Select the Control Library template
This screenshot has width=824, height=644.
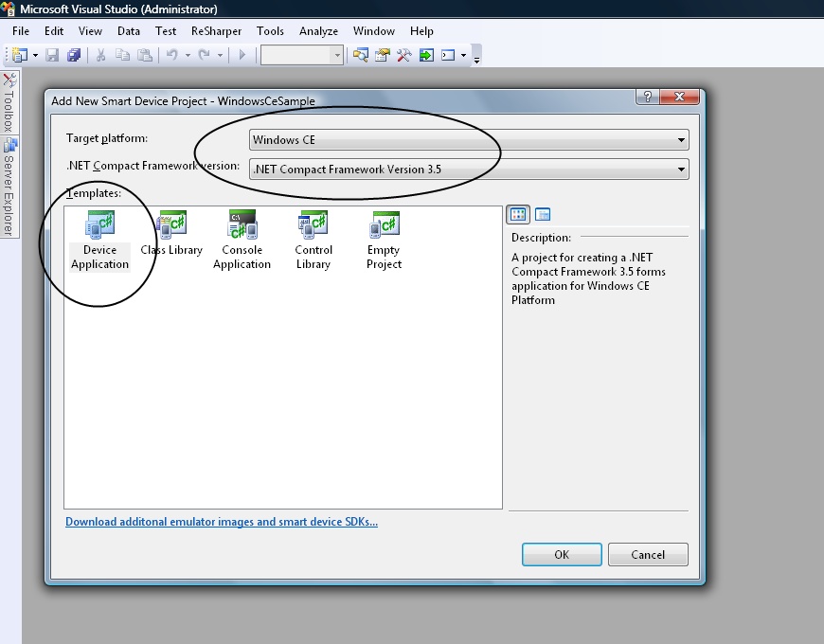coord(313,241)
